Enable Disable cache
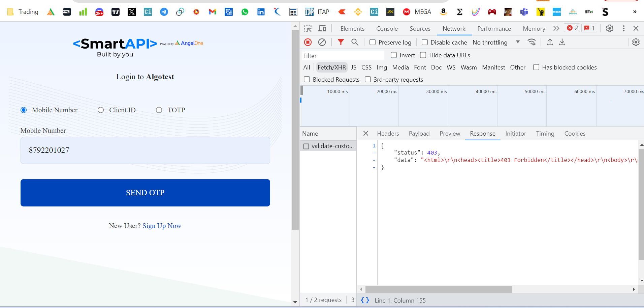The image size is (644, 308). (425, 42)
